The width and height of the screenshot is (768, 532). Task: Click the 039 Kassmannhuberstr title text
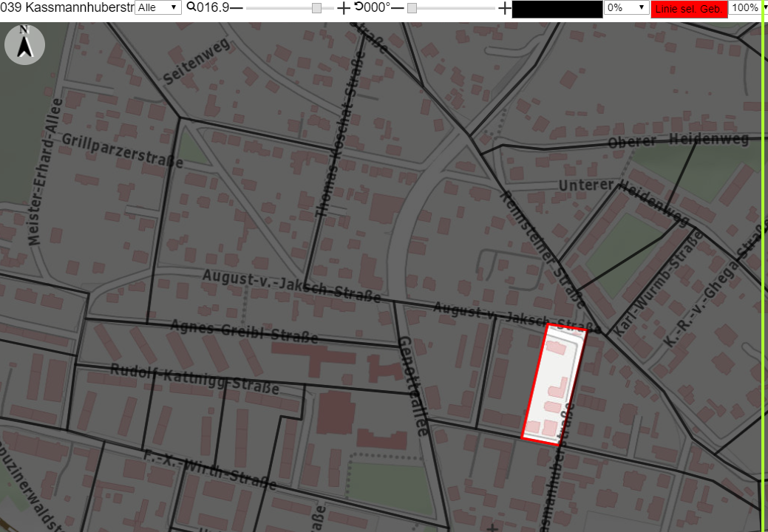pos(67,7)
